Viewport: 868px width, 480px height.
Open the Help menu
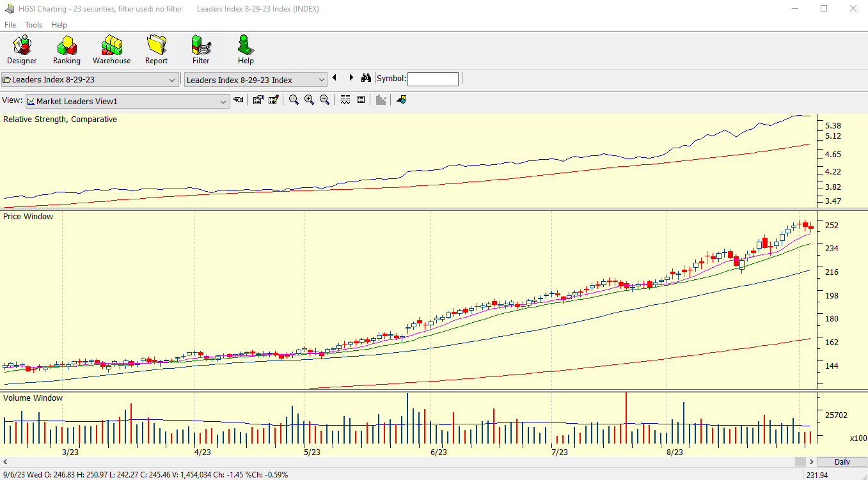(59, 25)
